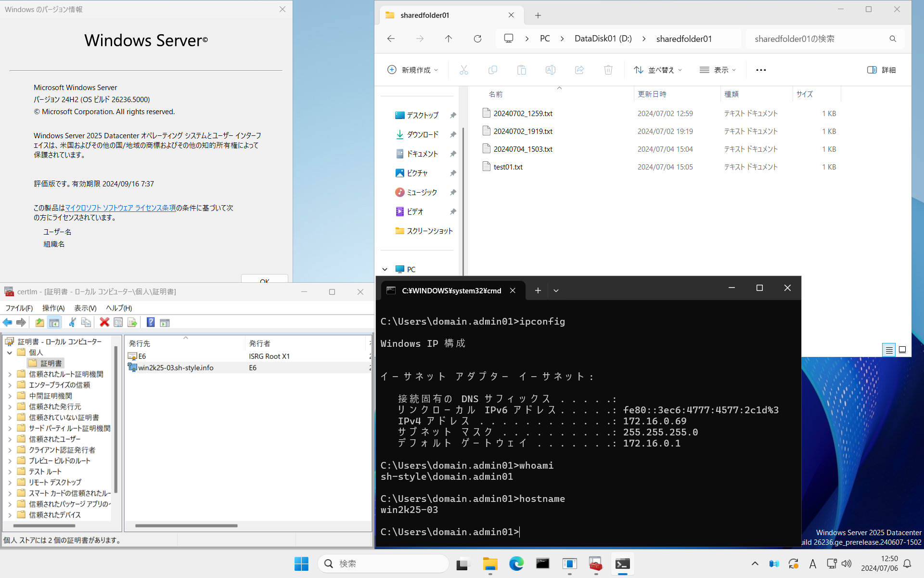Screen dimensions: 924x578
Task: Toggle wrapped text view in terminal
Action: click(x=888, y=350)
